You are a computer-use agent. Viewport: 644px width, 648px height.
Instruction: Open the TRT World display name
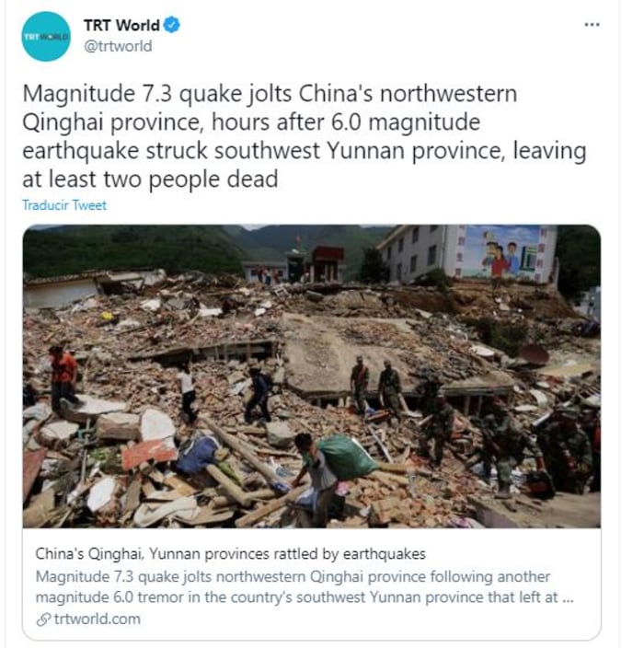click(121, 25)
